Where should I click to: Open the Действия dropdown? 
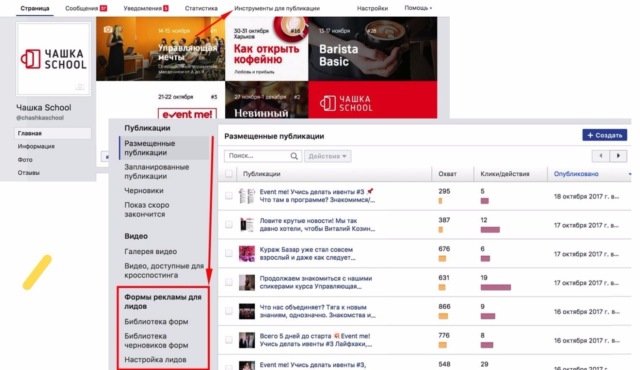tap(327, 156)
